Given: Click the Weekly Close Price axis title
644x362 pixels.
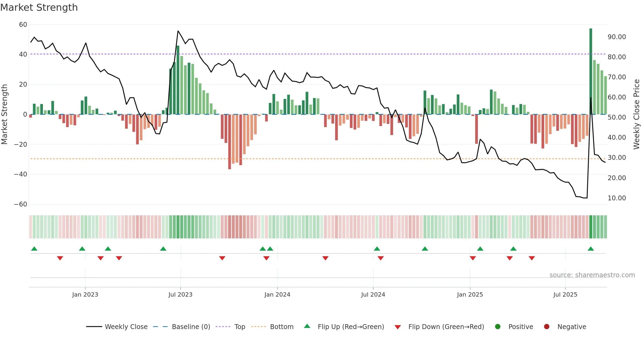Looking at the screenshot, I should (x=636, y=114).
